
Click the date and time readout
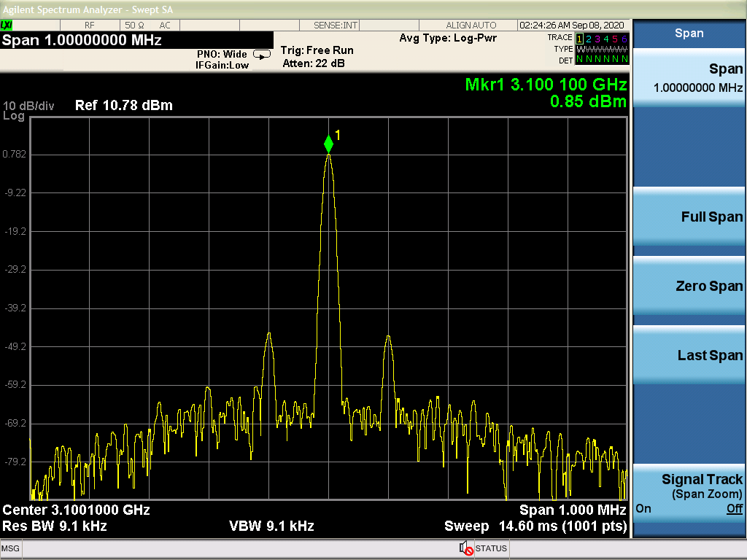click(572, 26)
